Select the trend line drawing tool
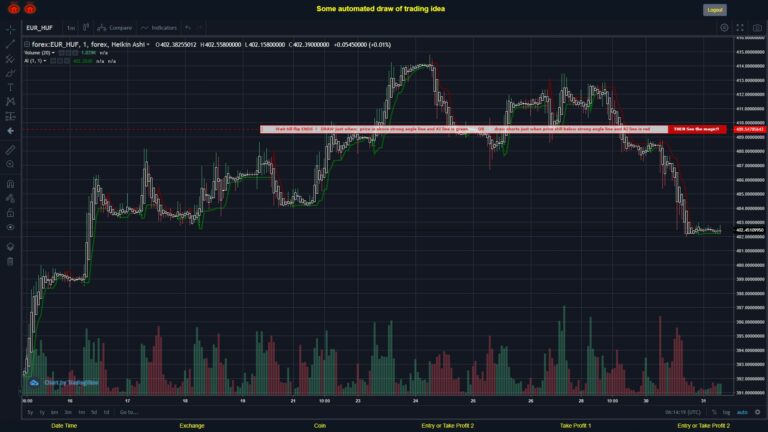Image resolution: width=768 pixels, height=432 pixels. point(10,44)
